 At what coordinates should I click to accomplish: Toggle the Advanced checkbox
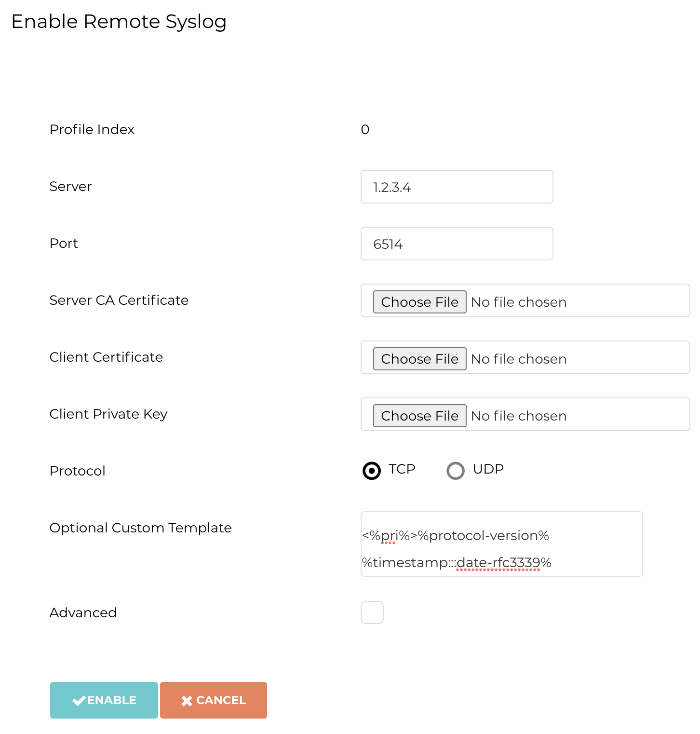[372, 612]
